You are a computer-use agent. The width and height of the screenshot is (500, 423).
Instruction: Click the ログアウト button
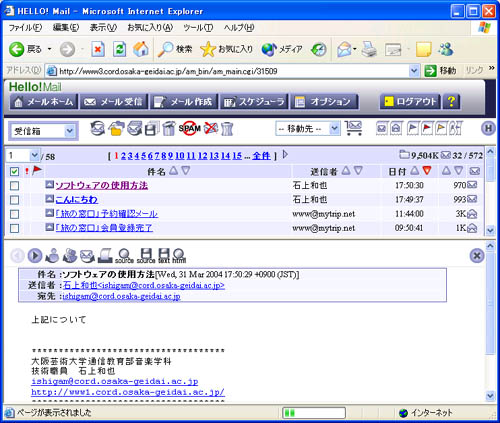tap(410, 101)
